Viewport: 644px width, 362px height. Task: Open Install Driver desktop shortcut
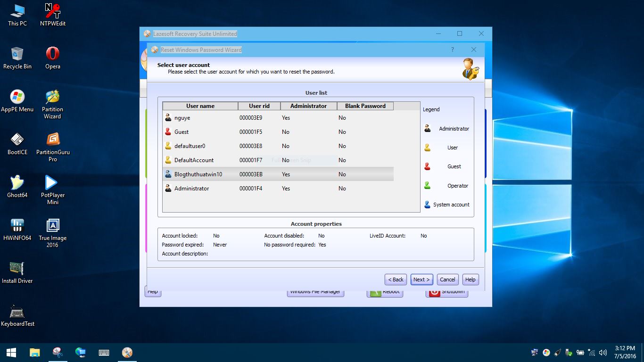click(x=17, y=272)
